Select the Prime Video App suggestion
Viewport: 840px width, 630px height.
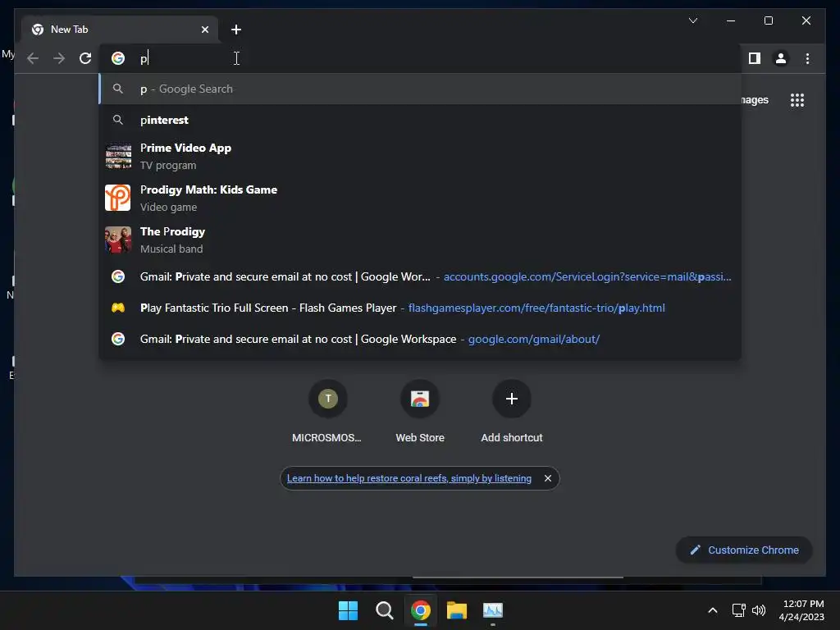click(420, 157)
